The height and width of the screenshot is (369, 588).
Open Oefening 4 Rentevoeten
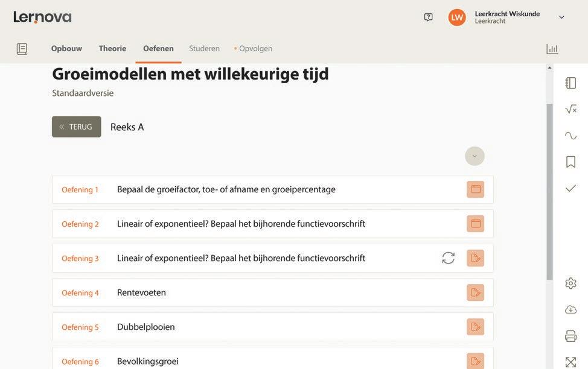coord(141,292)
